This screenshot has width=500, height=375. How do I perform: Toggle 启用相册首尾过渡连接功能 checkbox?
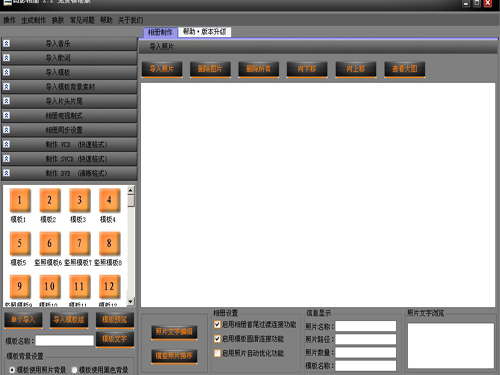pos(217,324)
